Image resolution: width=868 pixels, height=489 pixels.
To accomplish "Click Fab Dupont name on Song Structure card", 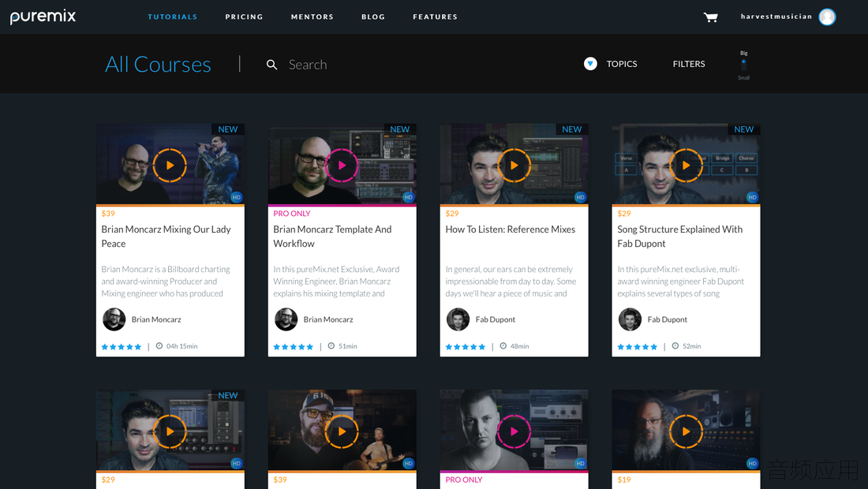I will (x=668, y=319).
